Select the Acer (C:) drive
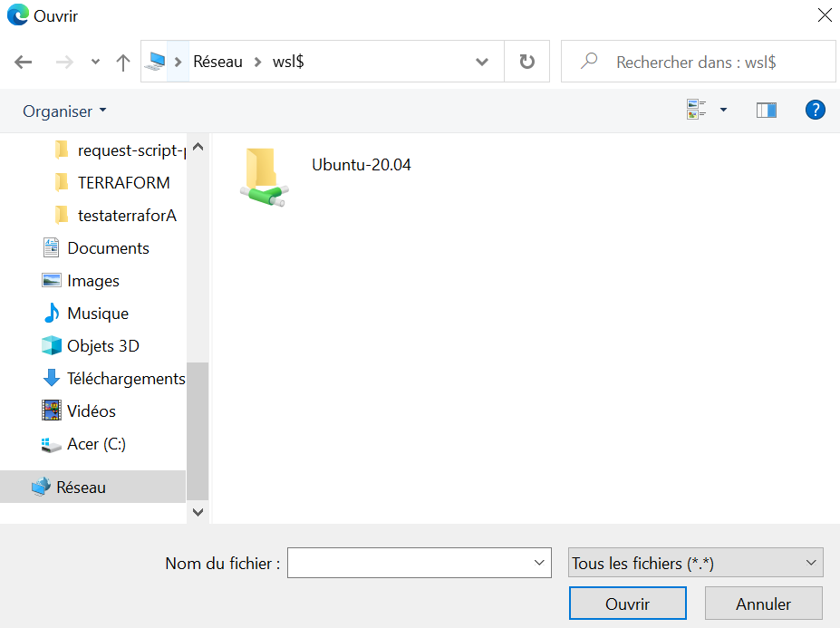The width and height of the screenshot is (840, 628). pyautogui.click(x=84, y=444)
